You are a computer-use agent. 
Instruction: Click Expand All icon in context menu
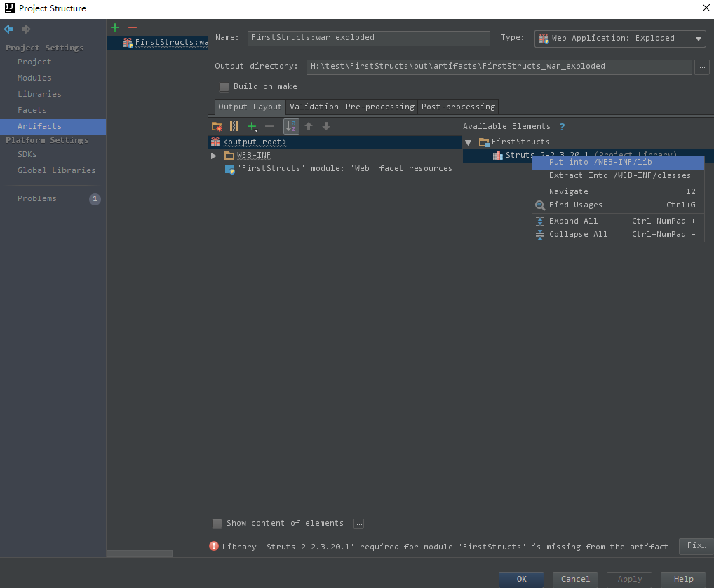540,221
